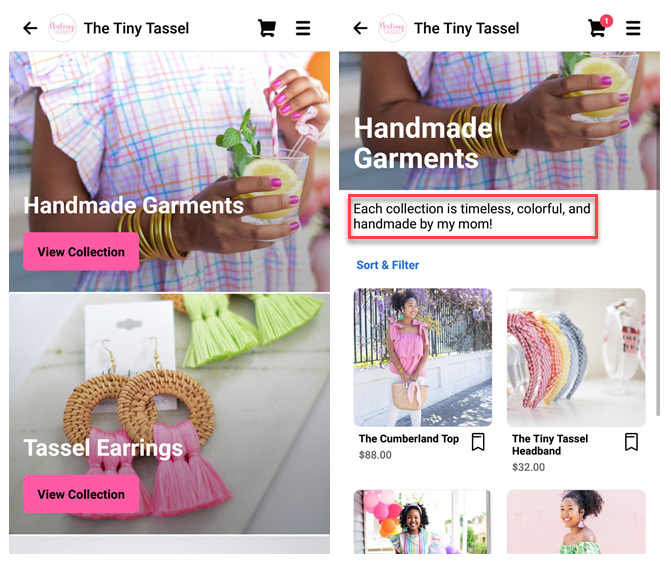Open cart with one item badge
This screenshot has width=671, height=563.
coord(599,27)
